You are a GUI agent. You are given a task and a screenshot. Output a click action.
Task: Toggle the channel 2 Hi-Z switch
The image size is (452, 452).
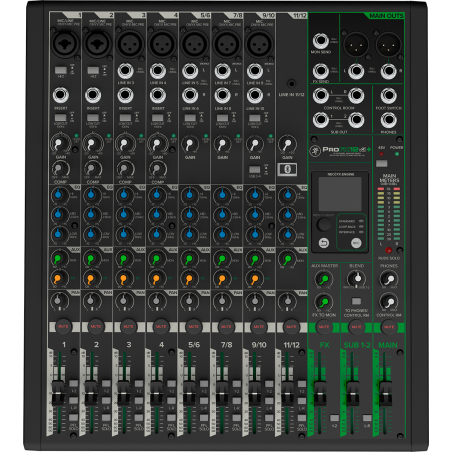93,70
